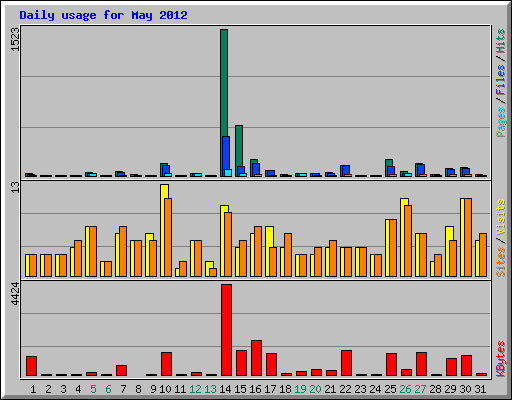Click the yellow Visits bar for day 25
The height and width of the screenshot is (400, 512).
388,248
